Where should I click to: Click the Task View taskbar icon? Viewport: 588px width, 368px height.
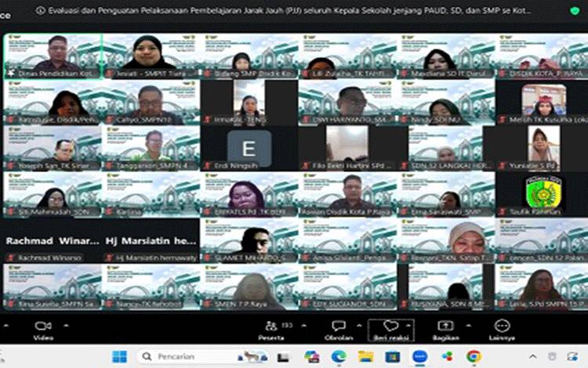click(x=283, y=357)
